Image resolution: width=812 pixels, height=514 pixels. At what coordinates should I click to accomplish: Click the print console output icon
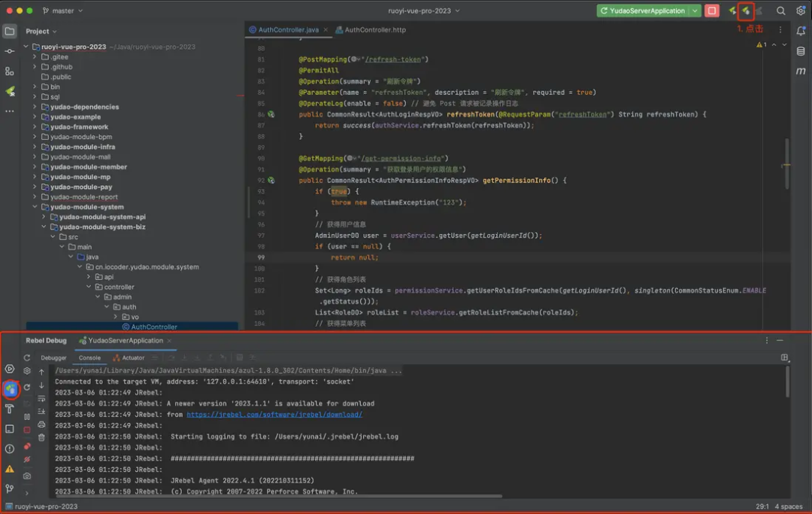[x=41, y=422]
